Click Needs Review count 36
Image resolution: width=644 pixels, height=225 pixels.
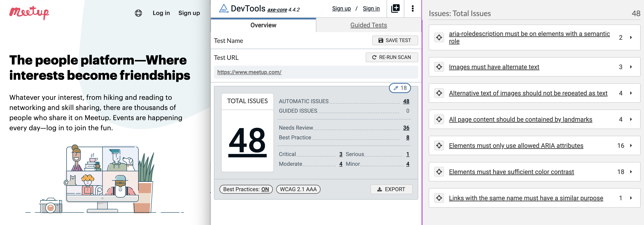coord(406,128)
